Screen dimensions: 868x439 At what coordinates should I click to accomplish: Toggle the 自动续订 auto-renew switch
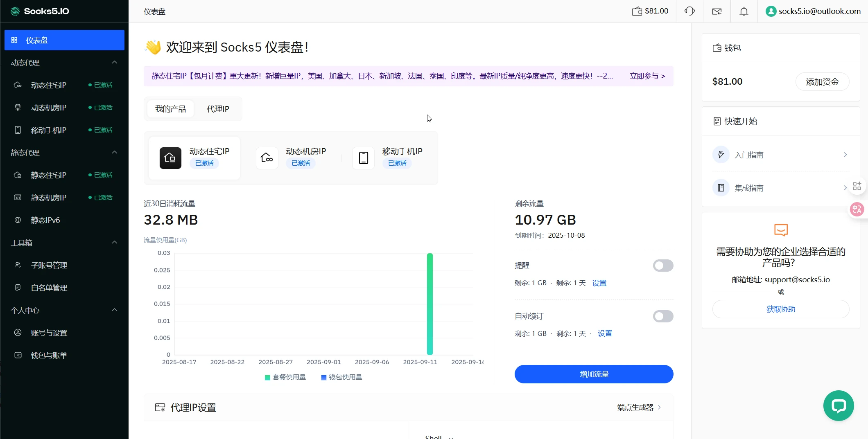point(663,316)
